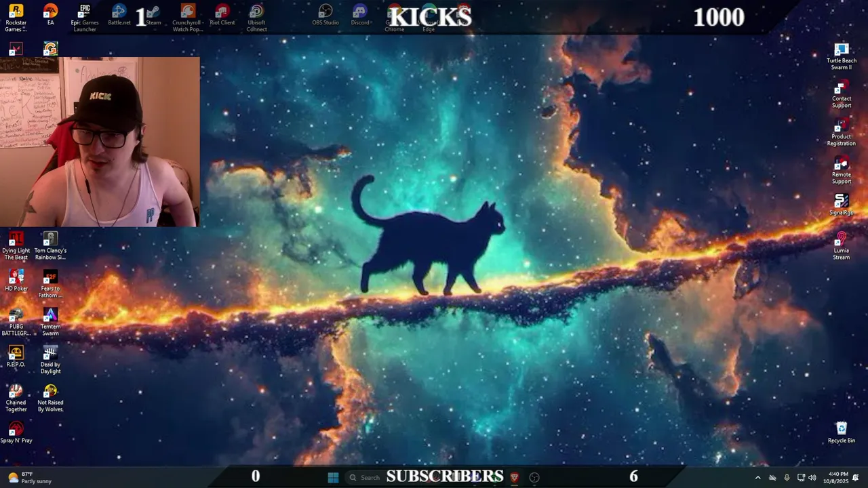The height and width of the screenshot is (488, 868).
Task: Open the Brave browser from taskbar
Action: coord(514,477)
